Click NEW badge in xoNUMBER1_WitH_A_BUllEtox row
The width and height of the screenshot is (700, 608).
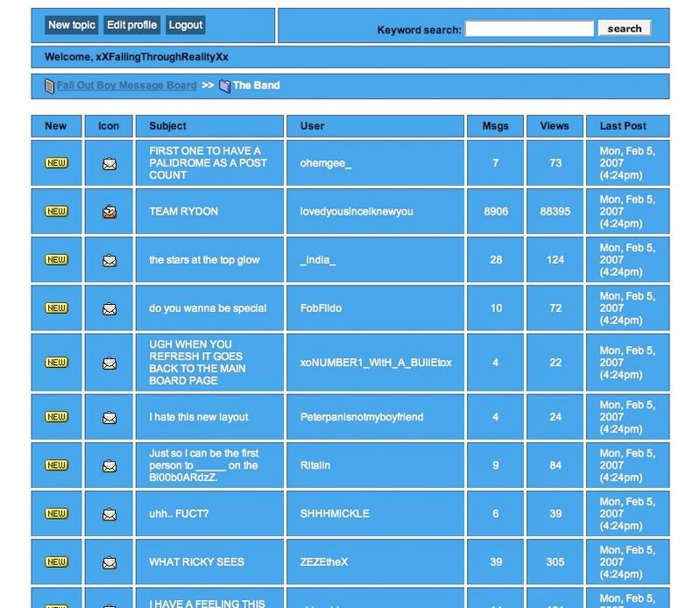(56, 363)
